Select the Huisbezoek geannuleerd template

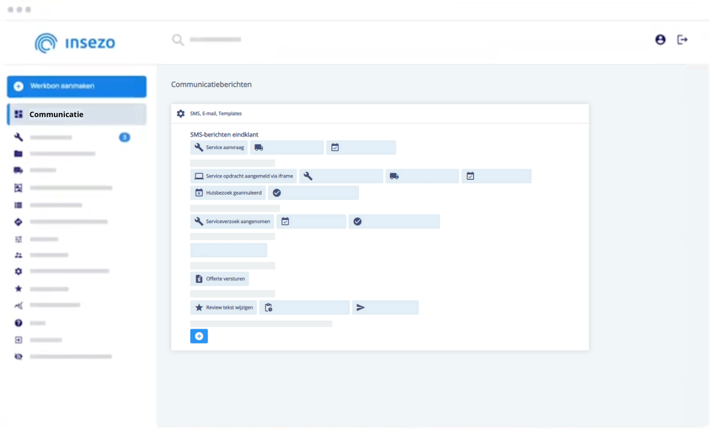(x=228, y=193)
